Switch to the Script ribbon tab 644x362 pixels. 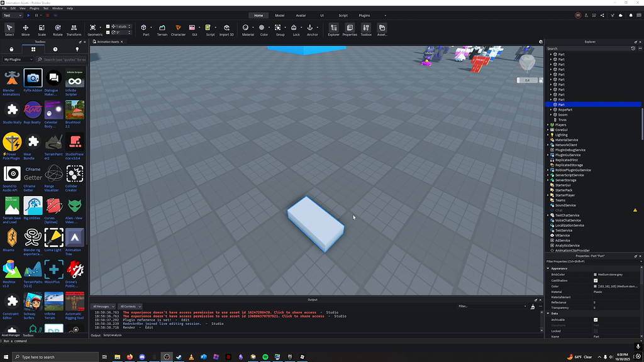[x=343, y=16]
